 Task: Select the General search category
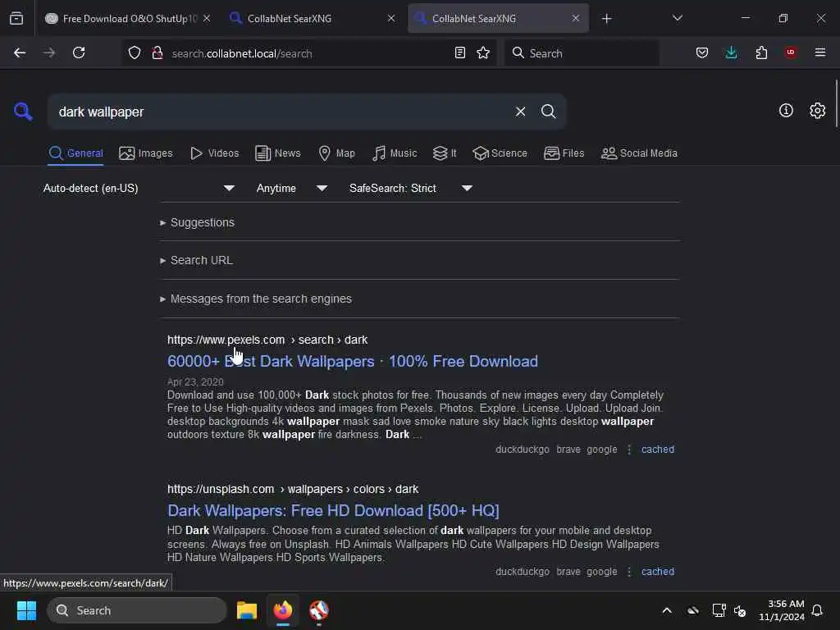75,153
